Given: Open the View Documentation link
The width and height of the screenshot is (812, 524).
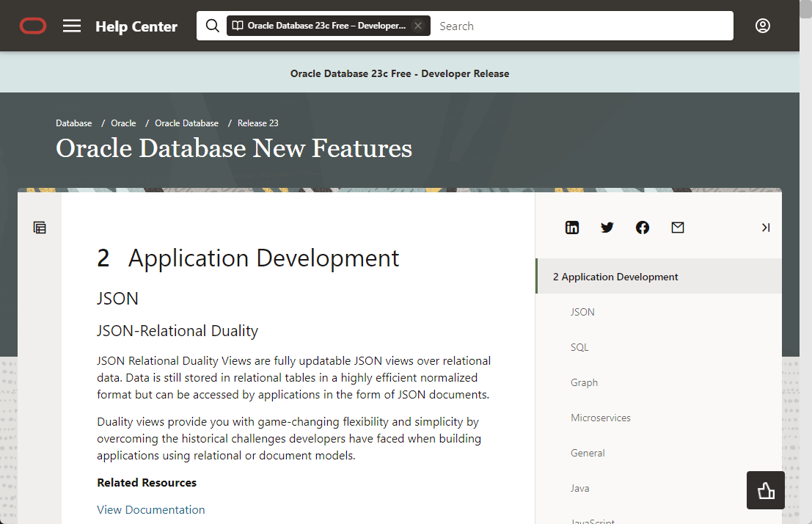Looking at the screenshot, I should click(x=150, y=509).
